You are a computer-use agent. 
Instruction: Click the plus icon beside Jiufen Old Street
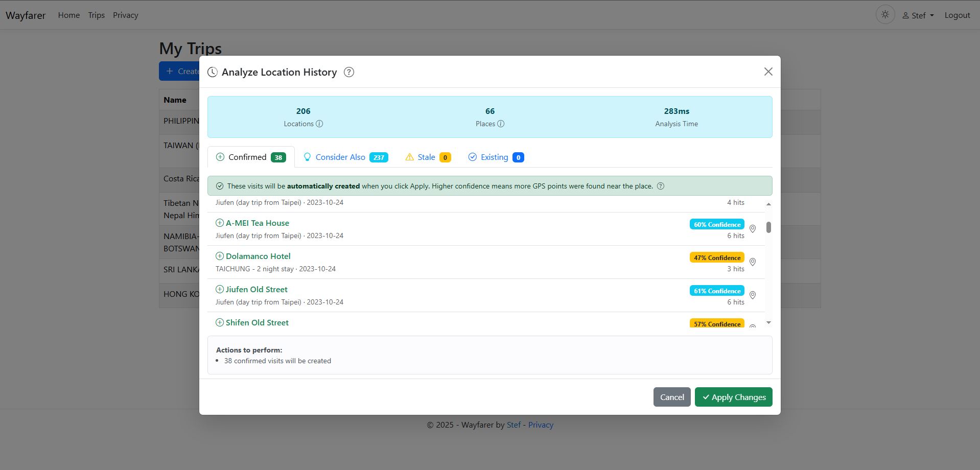point(220,289)
